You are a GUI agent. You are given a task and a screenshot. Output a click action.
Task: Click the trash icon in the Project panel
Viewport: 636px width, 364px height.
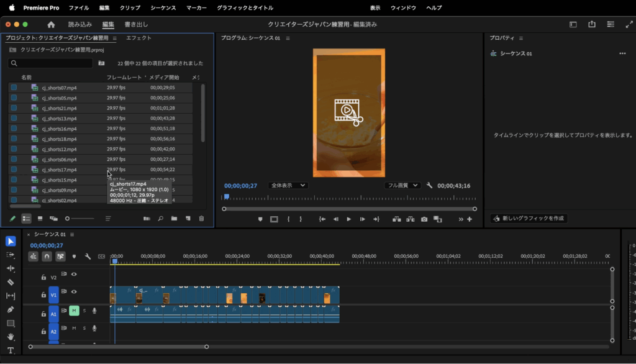[x=201, y=219]
